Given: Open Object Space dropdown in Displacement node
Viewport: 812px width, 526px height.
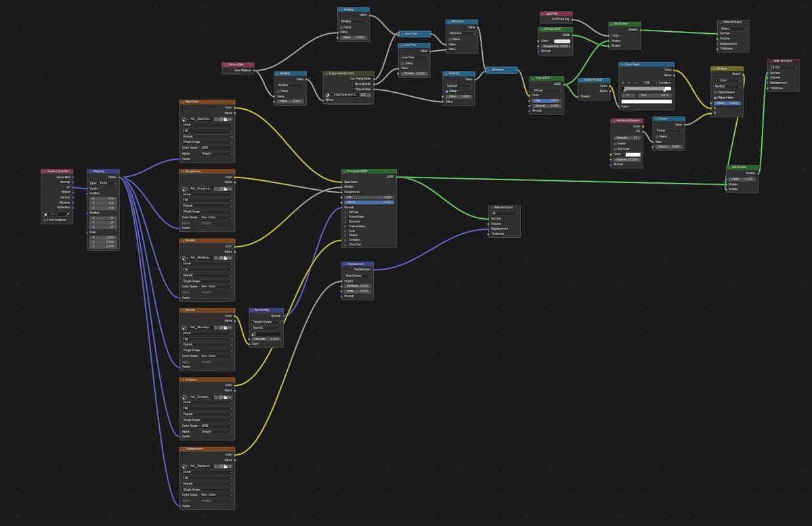Looking at the screenshot, I should point(358,276).
